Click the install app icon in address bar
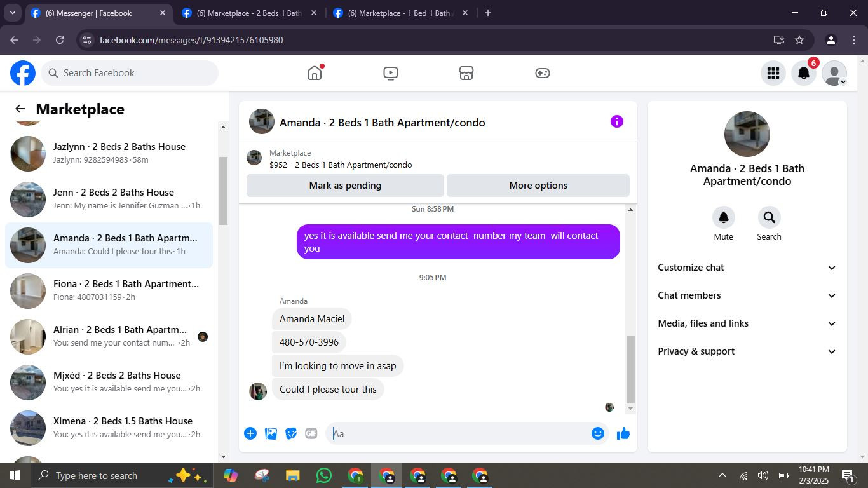The width and height of the screenshot is (868, 488). (x=779, y=40)
